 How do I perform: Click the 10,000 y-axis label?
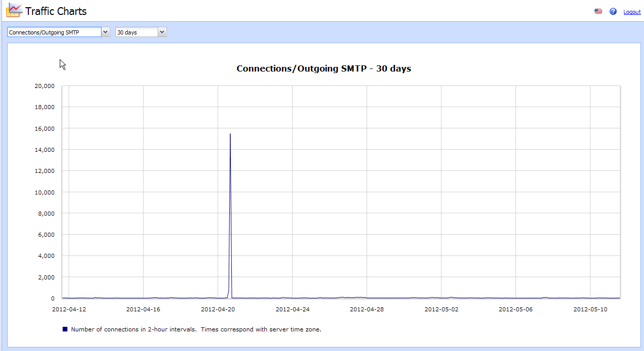(x=44, y=192)
